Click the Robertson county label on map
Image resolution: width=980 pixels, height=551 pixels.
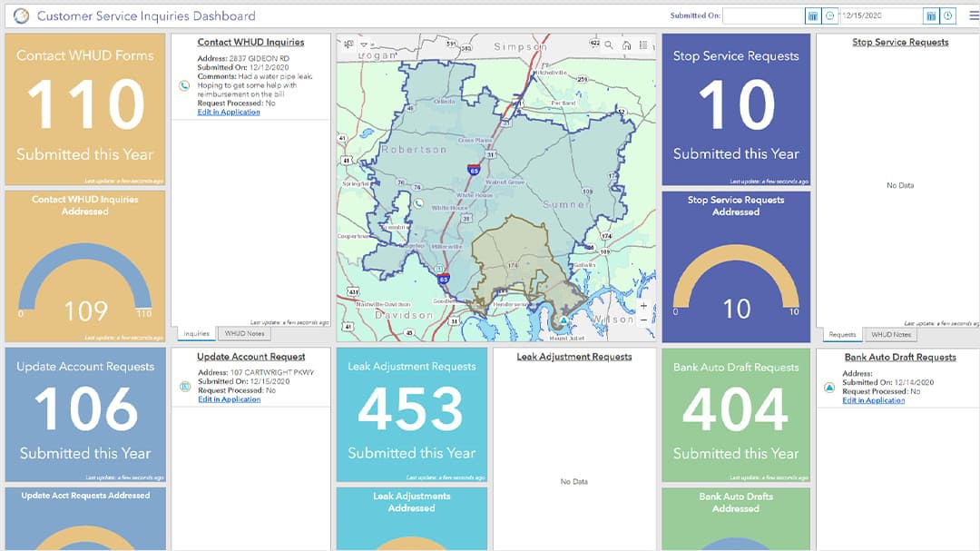click(415, 150)
